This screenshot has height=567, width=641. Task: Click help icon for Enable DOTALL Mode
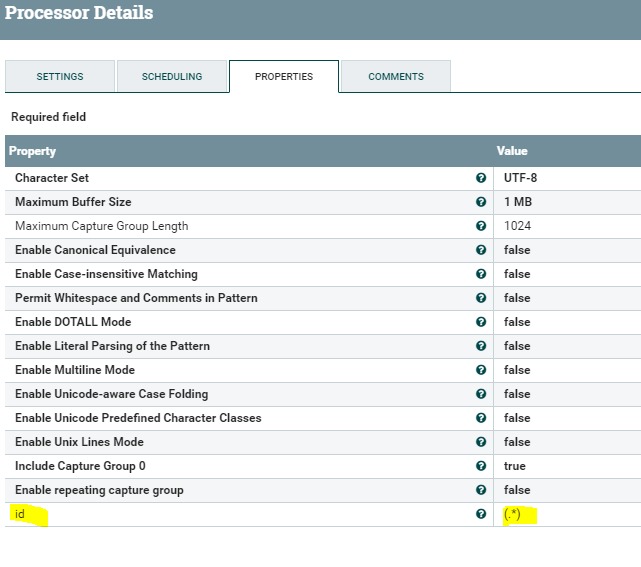point(481,322)
